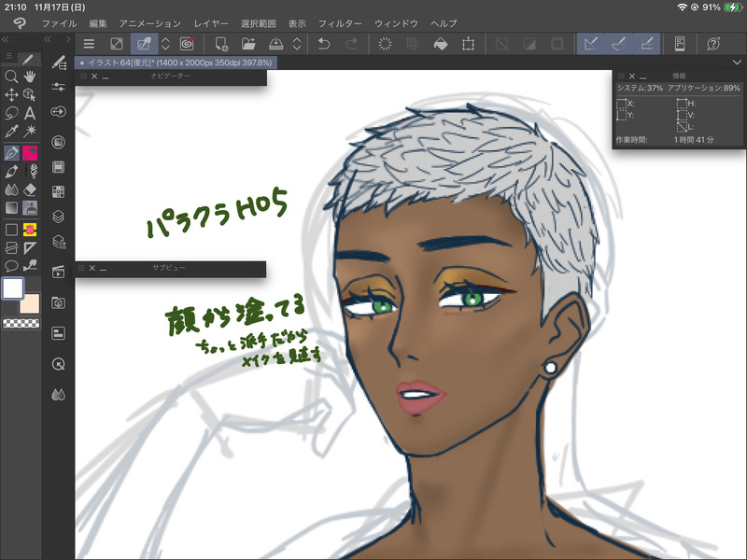Viewport: 747px width, 560px height.
Task: Select the Blend color mixing tool
Action: point(11,189)
